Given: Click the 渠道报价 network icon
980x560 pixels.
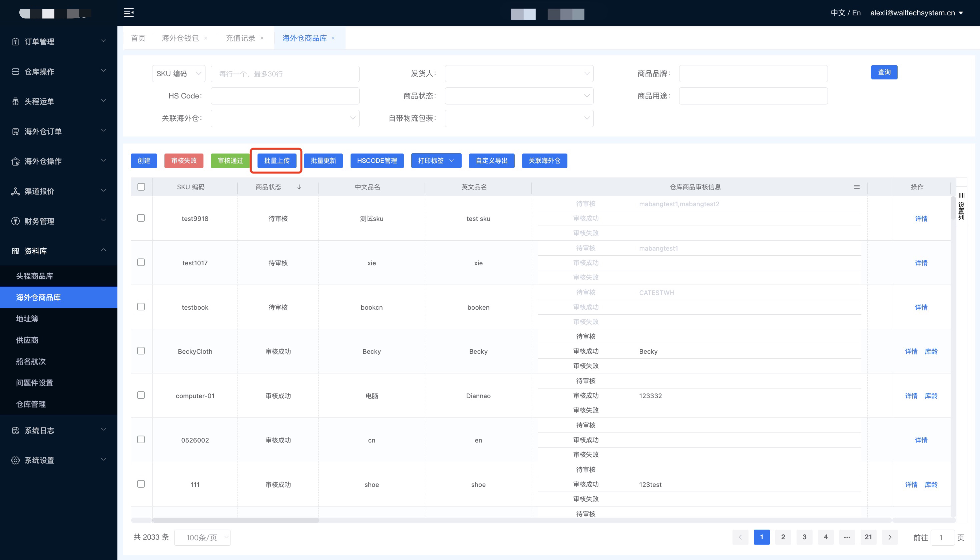Looking at the screenshot, I should [15, 191].
